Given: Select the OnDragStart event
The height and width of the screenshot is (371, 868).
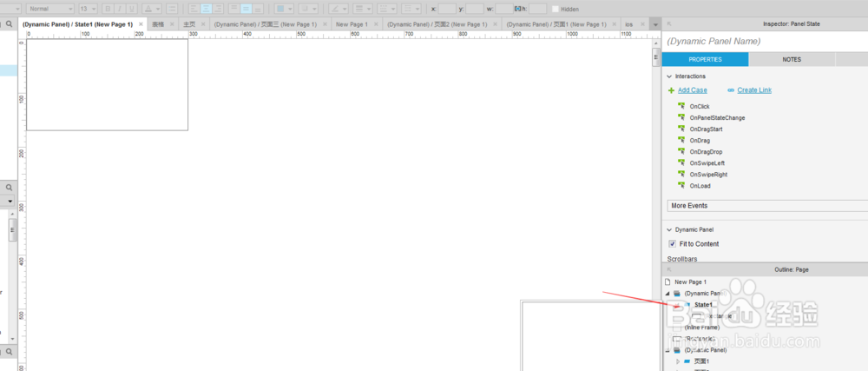Looking at the screenshot, I should (706, 129).
